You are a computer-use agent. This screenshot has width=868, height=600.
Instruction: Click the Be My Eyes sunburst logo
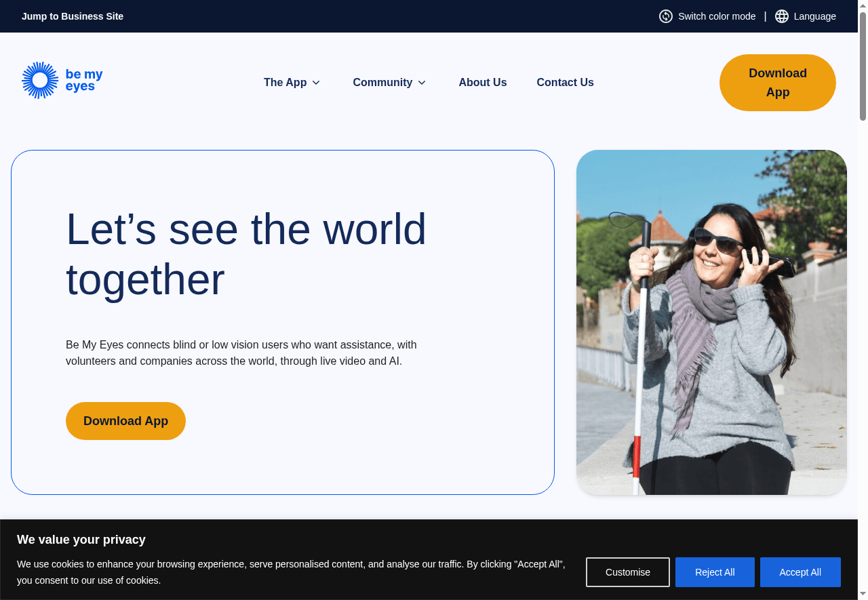(x=41, y=80)
